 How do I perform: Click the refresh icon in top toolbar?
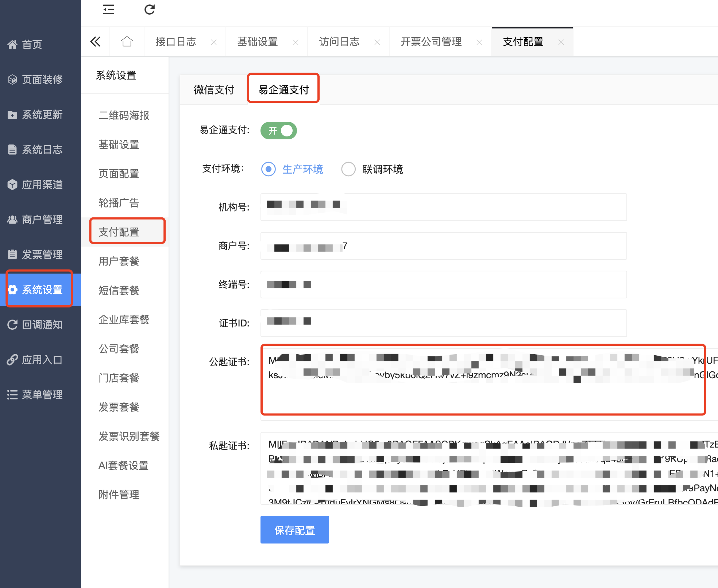click(x=150, y=10)
